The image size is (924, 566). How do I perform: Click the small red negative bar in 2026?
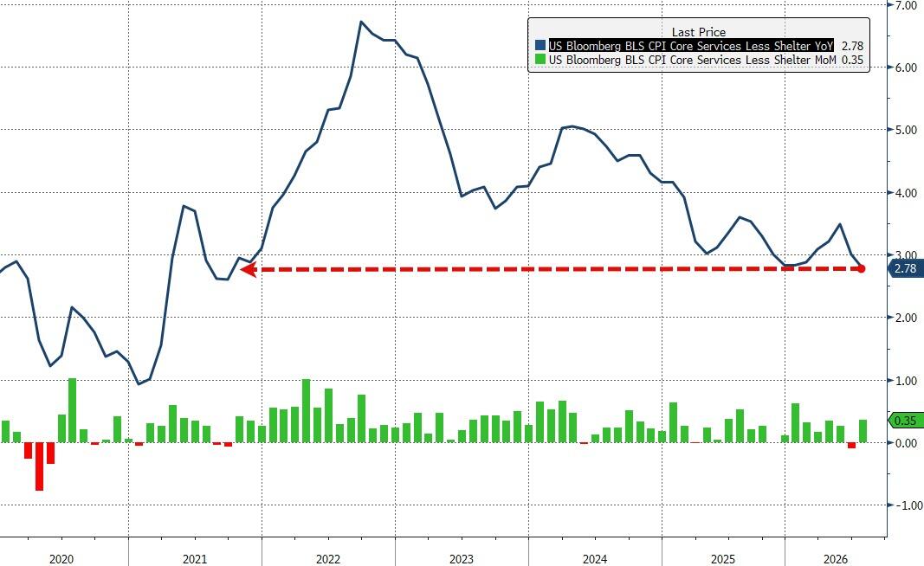(851, 445)
